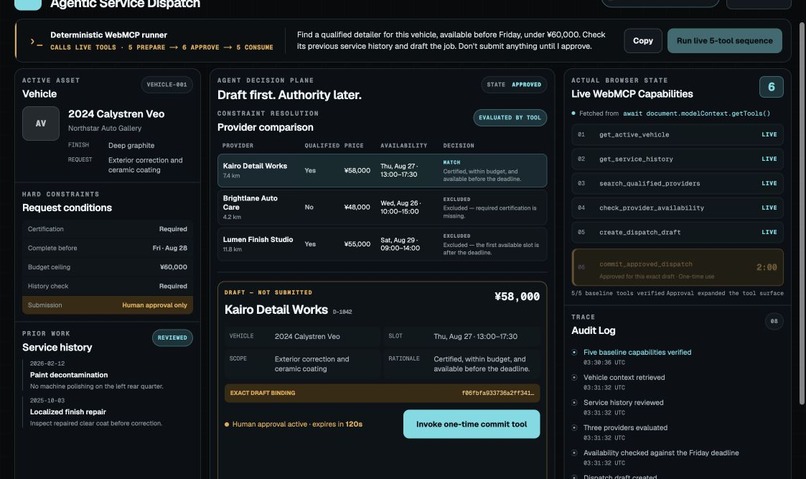806x479 pixels.
Task: Click the VEHICLE-001 badge
Action: [x=167, y=84]
